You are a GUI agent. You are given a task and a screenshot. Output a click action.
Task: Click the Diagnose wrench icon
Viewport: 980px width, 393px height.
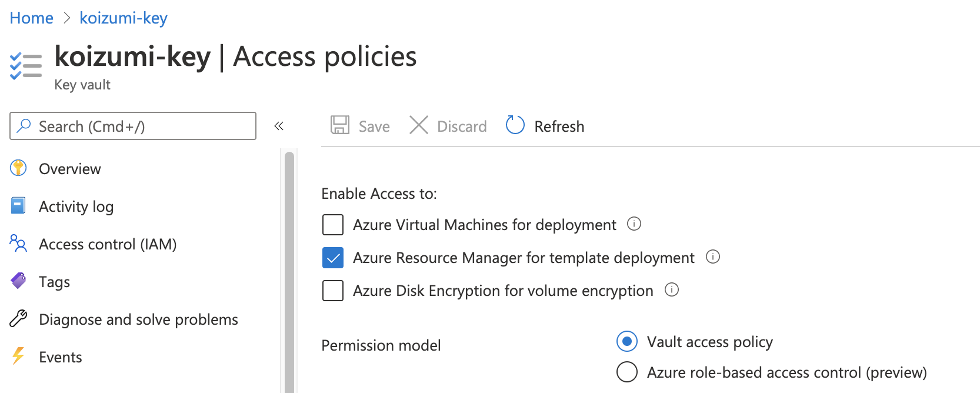(x=18, y=319)
